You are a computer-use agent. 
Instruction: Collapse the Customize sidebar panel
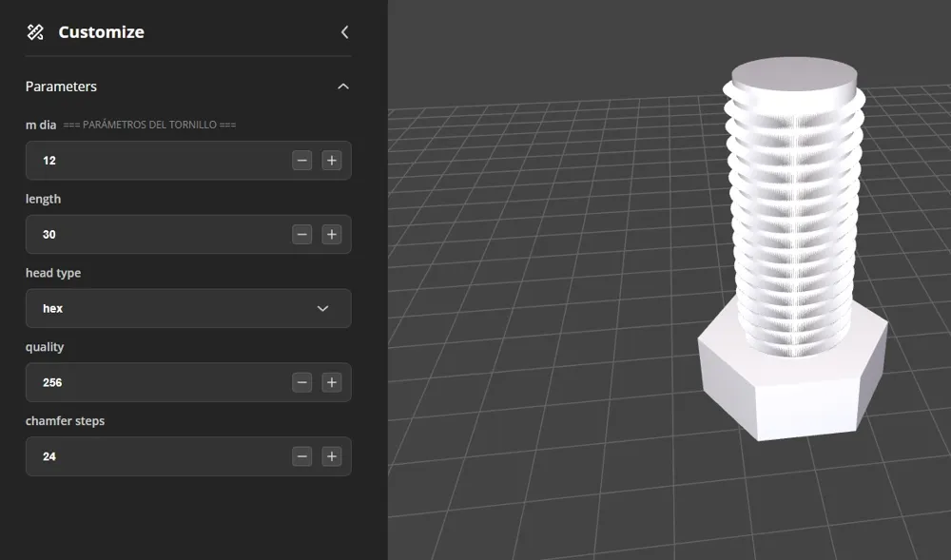point(344,30)
